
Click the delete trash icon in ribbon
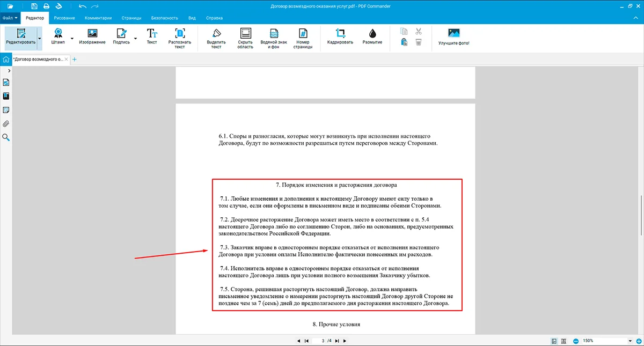click(x=419, y=42)
